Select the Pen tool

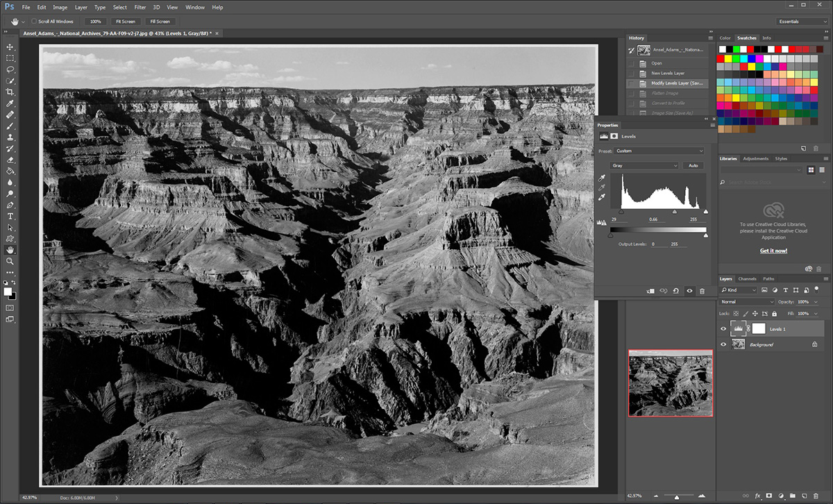tap(10, 205)
